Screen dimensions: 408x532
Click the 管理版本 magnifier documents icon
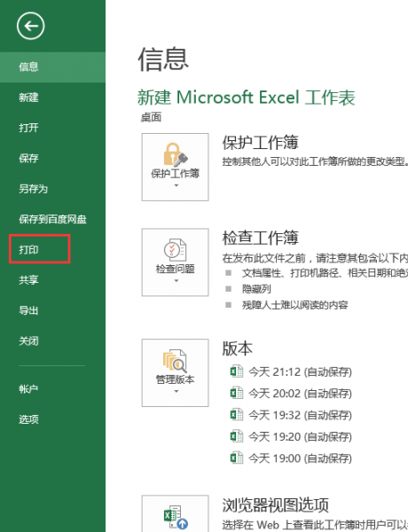pyautogui.click(x=175, y=361)
